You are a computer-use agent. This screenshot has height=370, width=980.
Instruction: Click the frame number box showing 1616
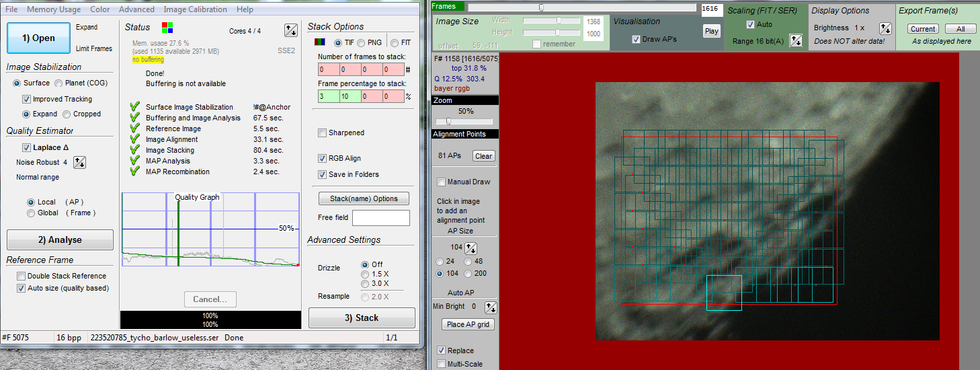tap(711, 8)
